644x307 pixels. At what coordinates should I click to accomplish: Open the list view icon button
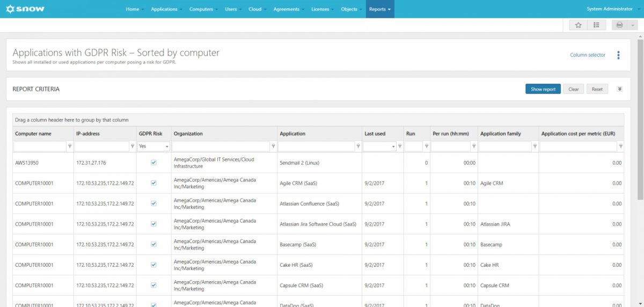pyautogui.click(x=597, y=25)
